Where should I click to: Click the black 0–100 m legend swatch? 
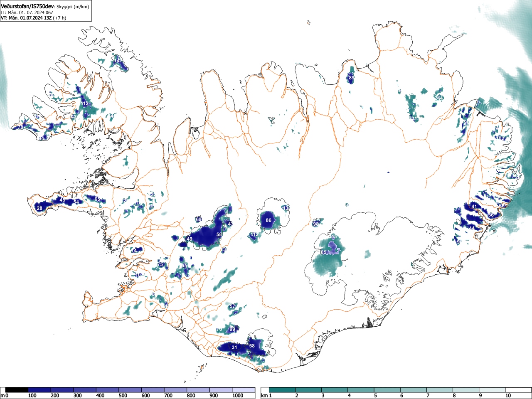pos(17,390)
